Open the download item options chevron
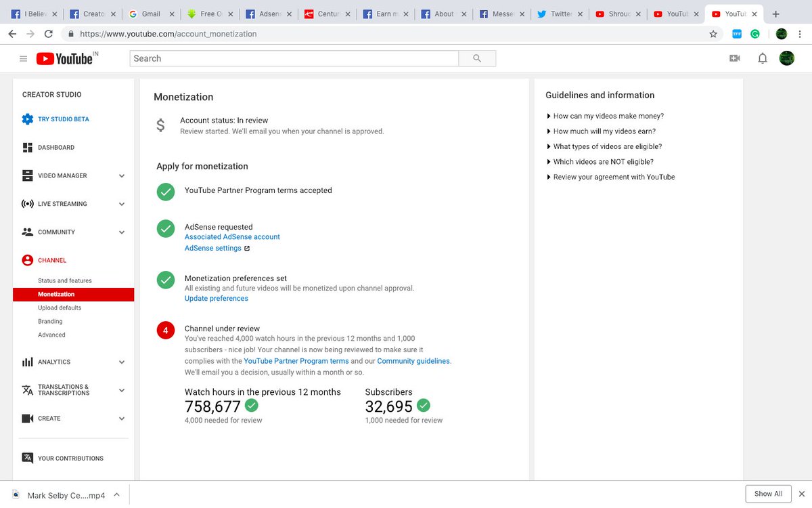The width and height of the screenshot is (812, 508). coord(116,494)
